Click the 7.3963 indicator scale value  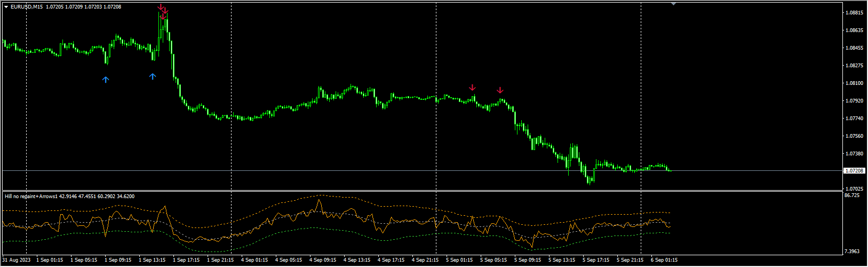[852, 251]
